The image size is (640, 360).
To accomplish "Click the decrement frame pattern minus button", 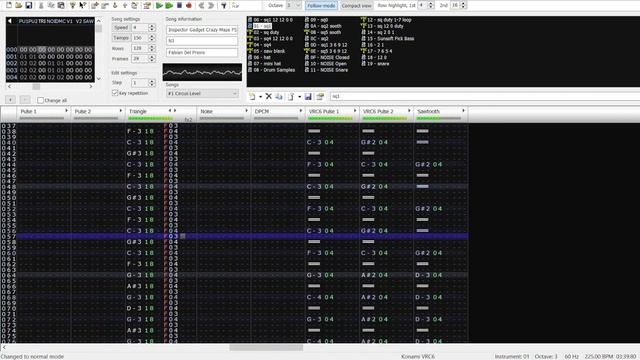I will point(25,100).
